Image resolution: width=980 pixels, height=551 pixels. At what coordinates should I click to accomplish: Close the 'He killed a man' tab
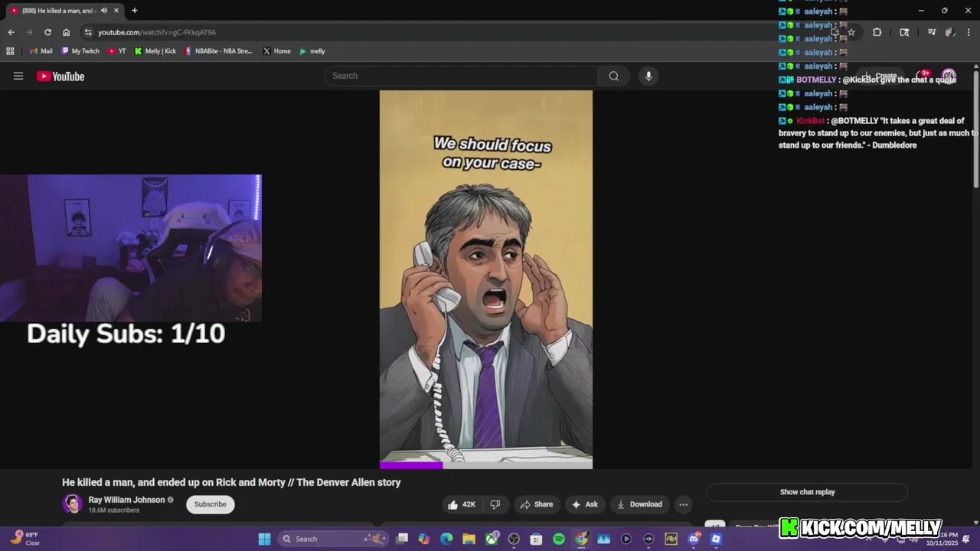point(116,11)
